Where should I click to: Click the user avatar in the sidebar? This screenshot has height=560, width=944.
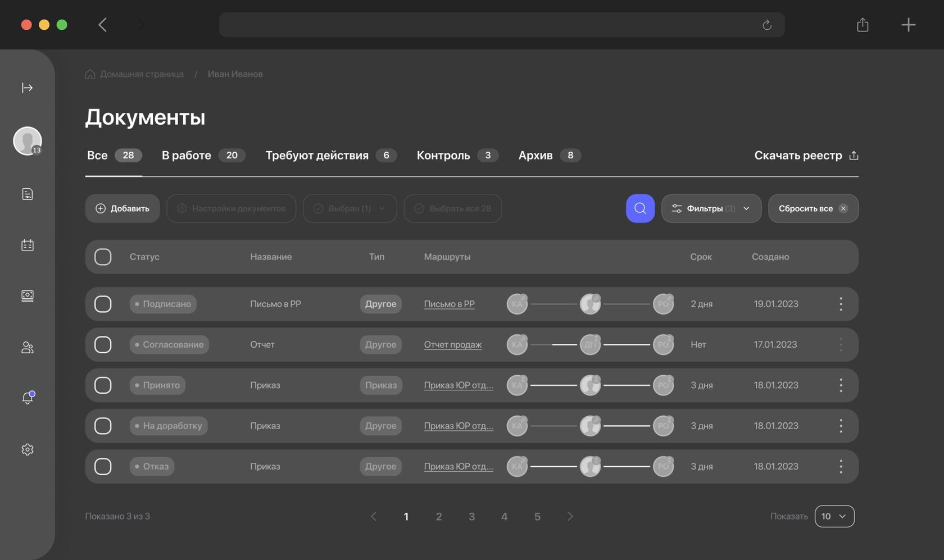click(27, 140)
